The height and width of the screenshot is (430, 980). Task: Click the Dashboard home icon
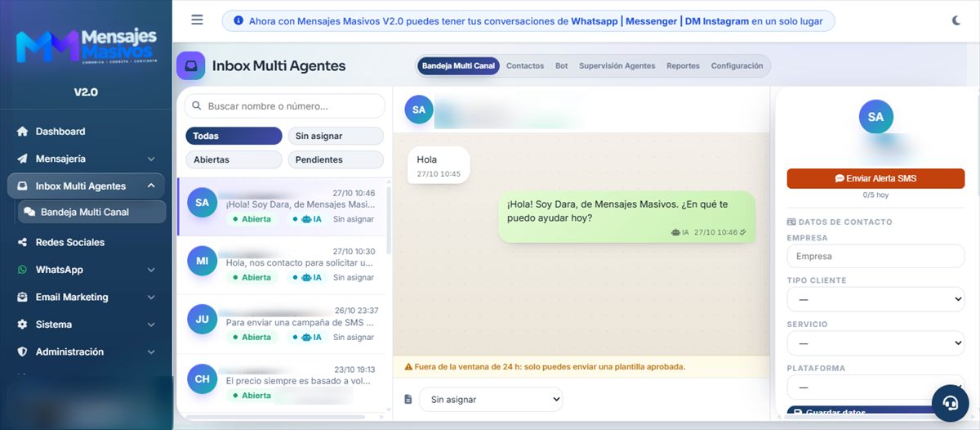point(22,132)
